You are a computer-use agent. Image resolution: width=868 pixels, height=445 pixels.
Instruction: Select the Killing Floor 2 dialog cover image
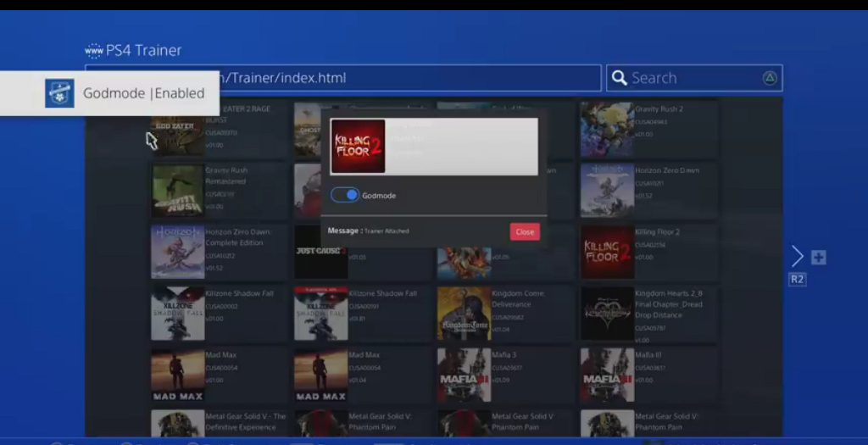(x=358, y=147)
